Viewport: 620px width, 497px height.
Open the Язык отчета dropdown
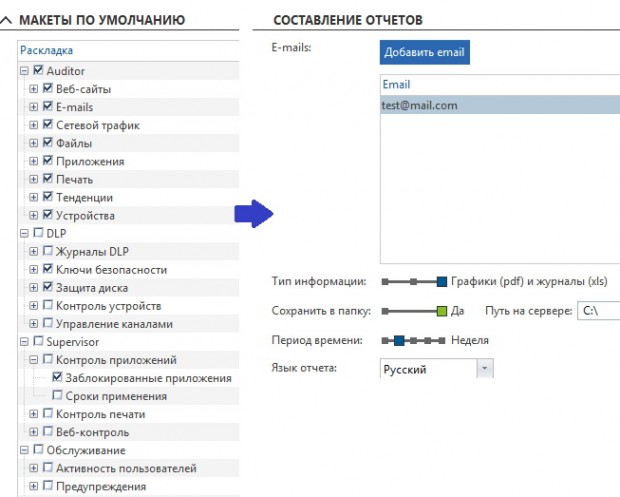pyautogui.click(x=485, y=369)
